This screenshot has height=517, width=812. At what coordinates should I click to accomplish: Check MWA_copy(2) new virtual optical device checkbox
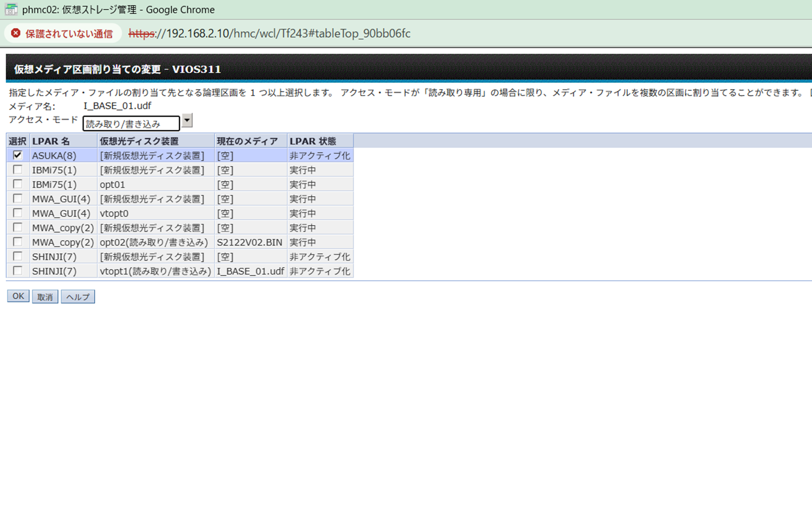pyautogui.click(x=17, y=227)
